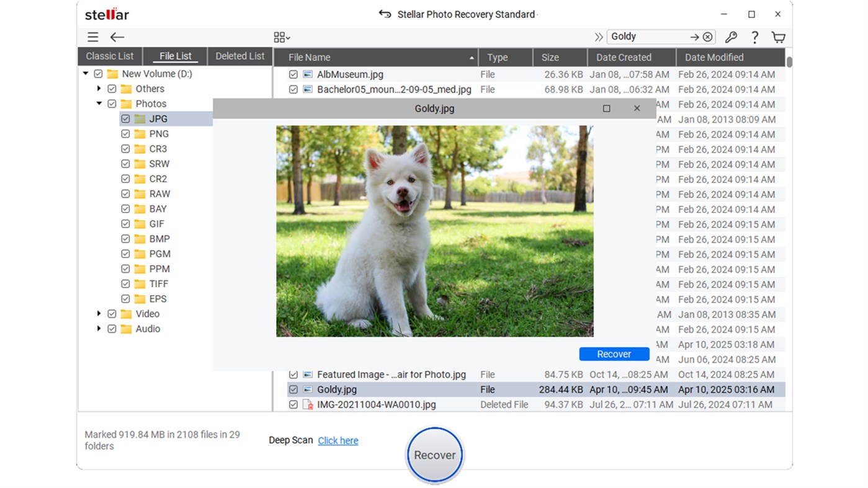Click here to start a Deep Scan
Viewport: 868px width, 488px height.
(338, 440)
